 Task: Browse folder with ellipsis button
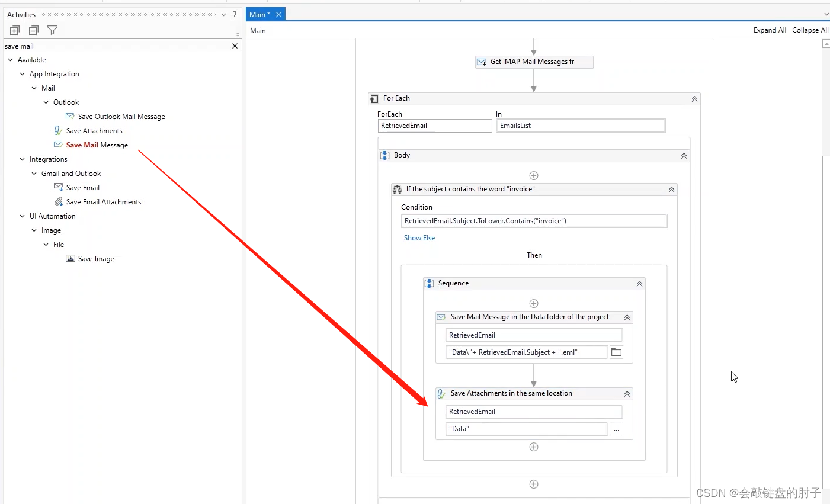pos(616,429)
